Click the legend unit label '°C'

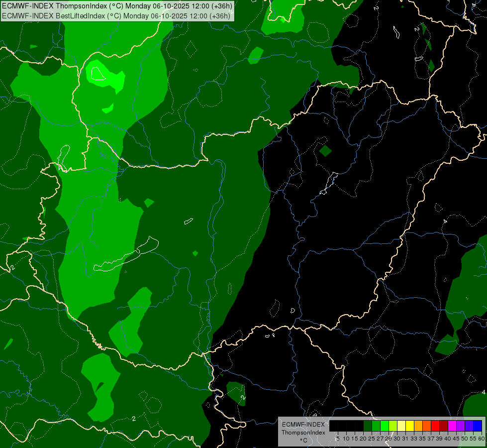303,440
